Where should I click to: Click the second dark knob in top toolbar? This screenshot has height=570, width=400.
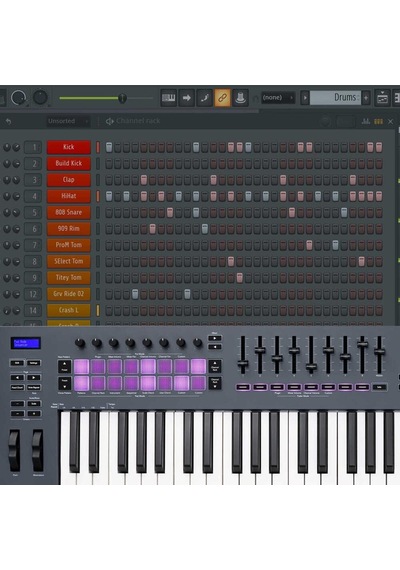tap(40, 98)
